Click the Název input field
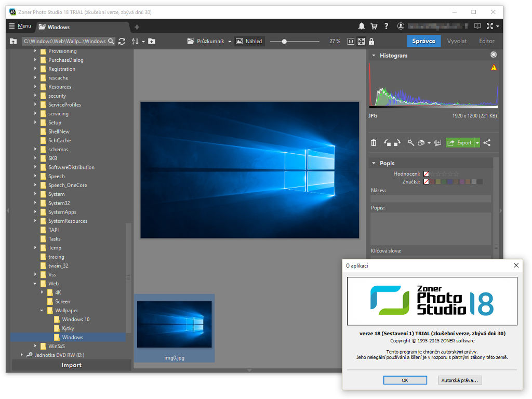The width and height of the screenshot is (532, 399). point(431,199)
